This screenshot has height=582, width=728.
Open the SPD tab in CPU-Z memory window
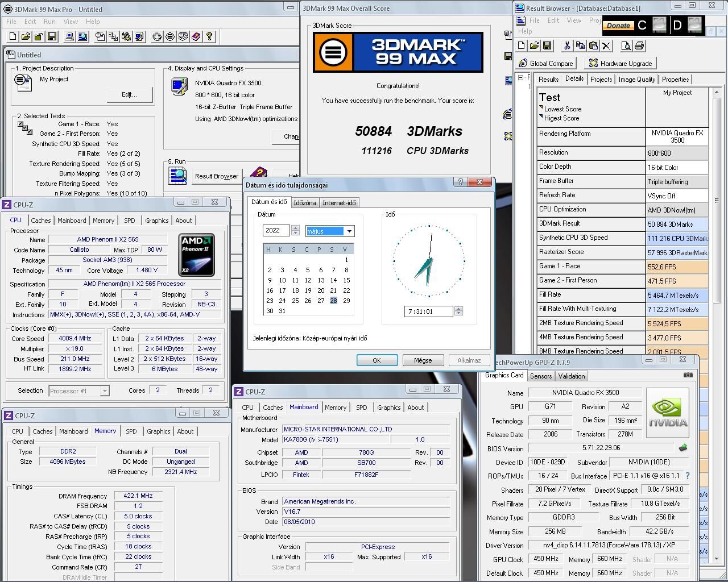point(131,431)
